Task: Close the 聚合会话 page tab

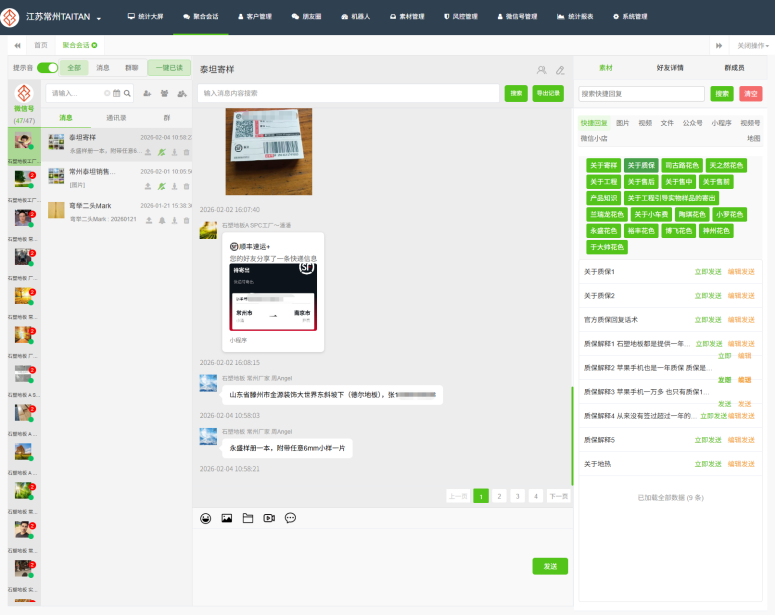Action: click(x=94, y=45)
